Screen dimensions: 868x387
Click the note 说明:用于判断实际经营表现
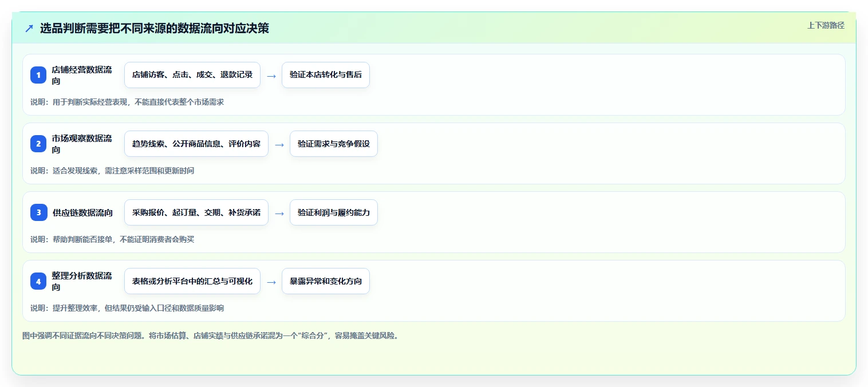pyautogui.click(x=127, y=102)
